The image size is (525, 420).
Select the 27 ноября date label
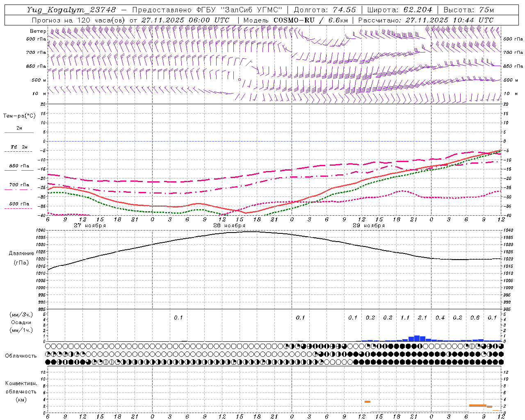90,226
